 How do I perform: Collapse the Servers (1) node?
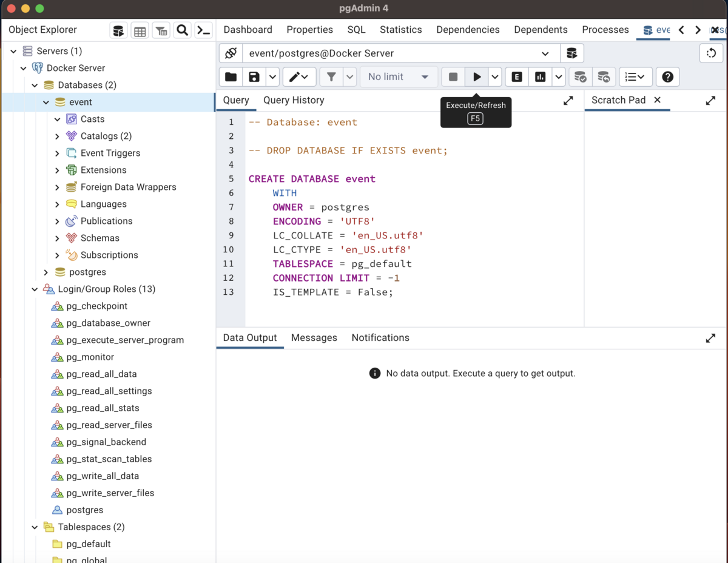tap(13, 52)
